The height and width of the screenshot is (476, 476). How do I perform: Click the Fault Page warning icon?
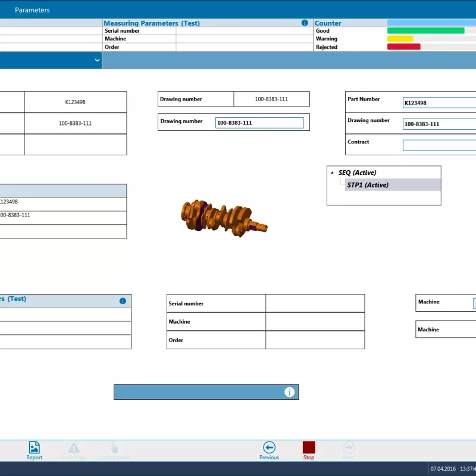(x=74, y=448)
